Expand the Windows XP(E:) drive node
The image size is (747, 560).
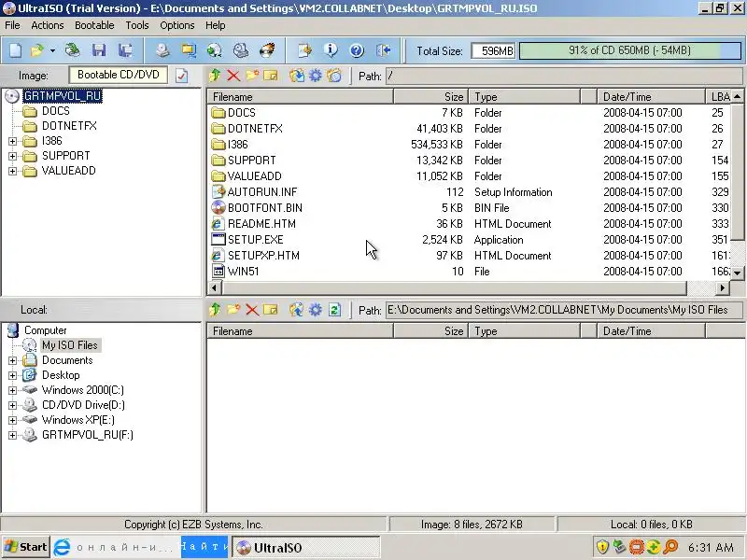click(12, 420)
